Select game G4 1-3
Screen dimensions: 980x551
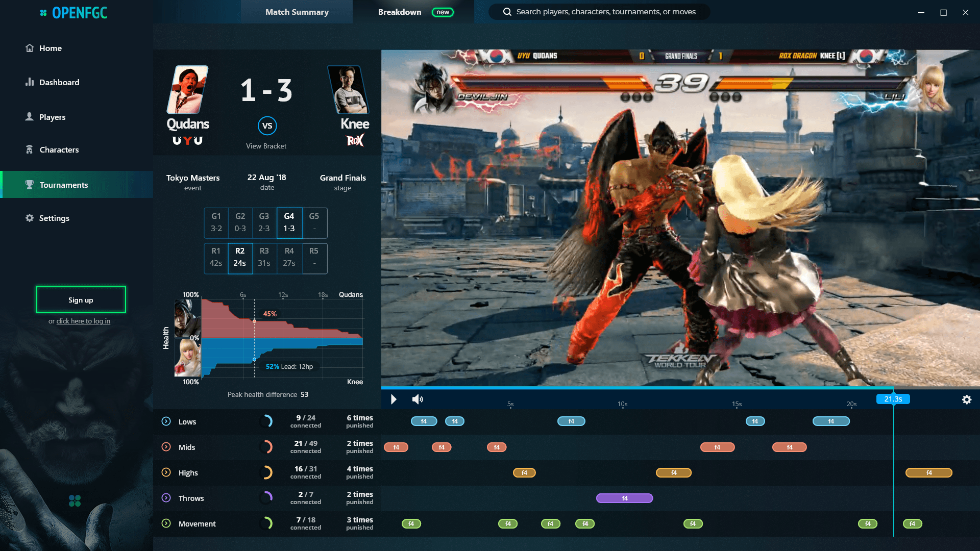pyautogui.click(x=289, y=222)
